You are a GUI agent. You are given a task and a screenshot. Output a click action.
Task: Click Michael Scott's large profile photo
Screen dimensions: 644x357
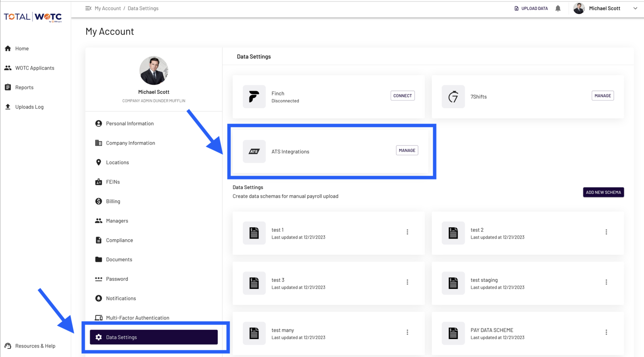click(x=154, y=70)
